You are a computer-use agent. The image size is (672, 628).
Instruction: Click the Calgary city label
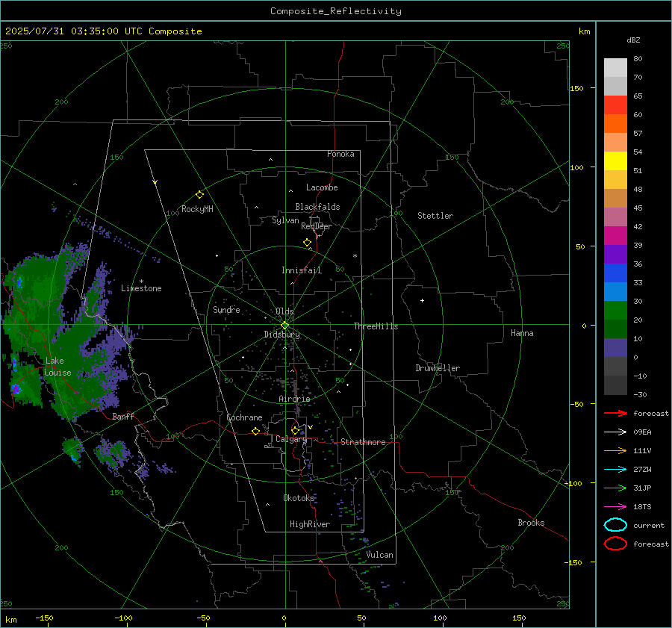point(291,439)
